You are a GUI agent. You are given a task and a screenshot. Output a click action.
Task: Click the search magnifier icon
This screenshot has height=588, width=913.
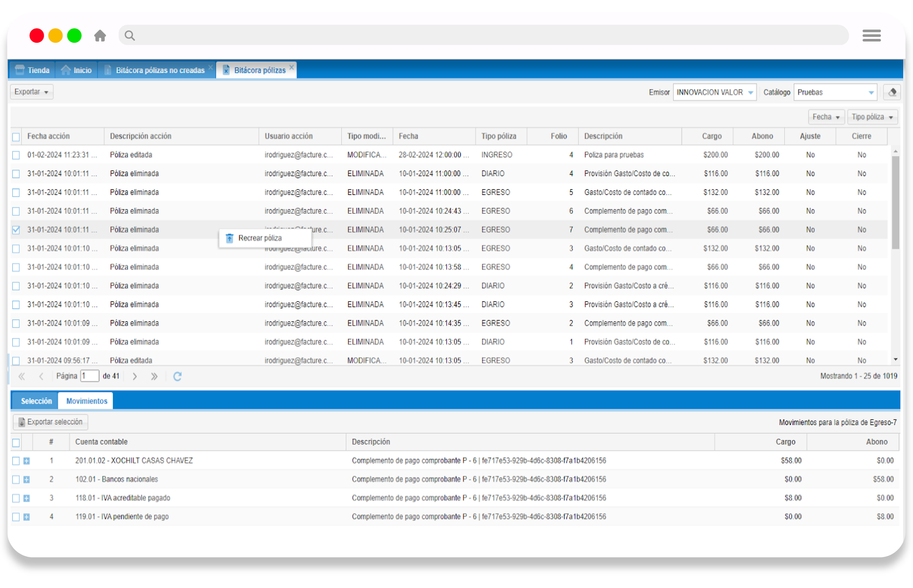point(130,35)
